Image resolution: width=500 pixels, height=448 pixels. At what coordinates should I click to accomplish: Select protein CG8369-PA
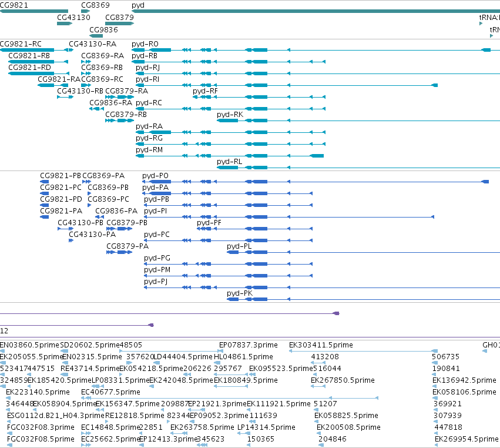103,176
